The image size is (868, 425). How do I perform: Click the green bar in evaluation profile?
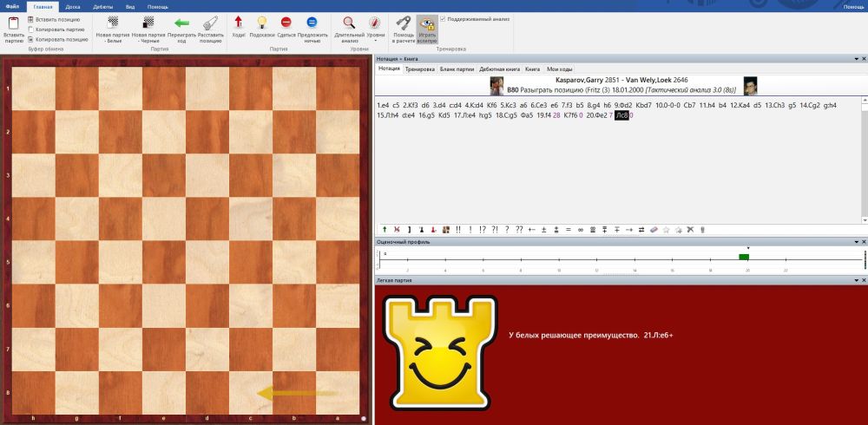pyautogui.click(x=744, y=257)
